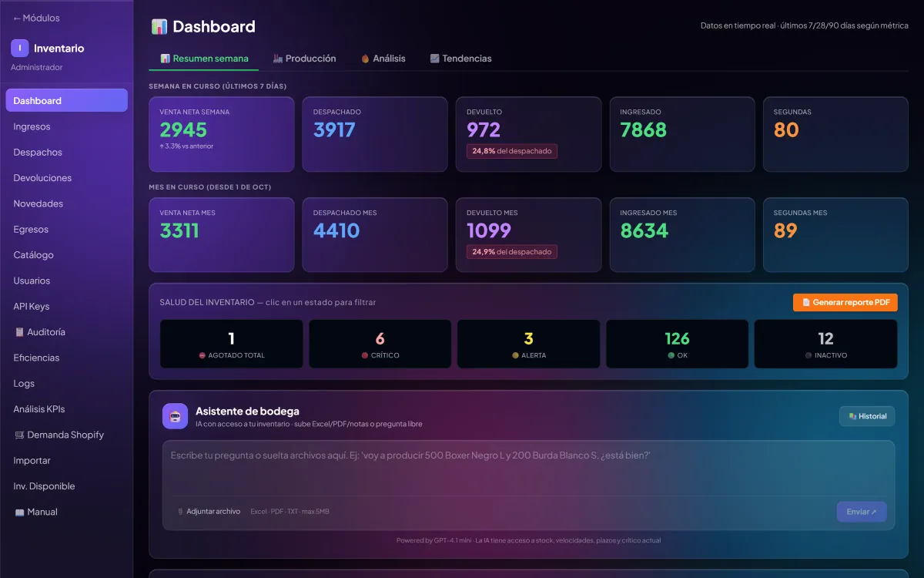Click the weekly Devuelto card
Viewport: 924px width, 578px height.
click(529, 134)
